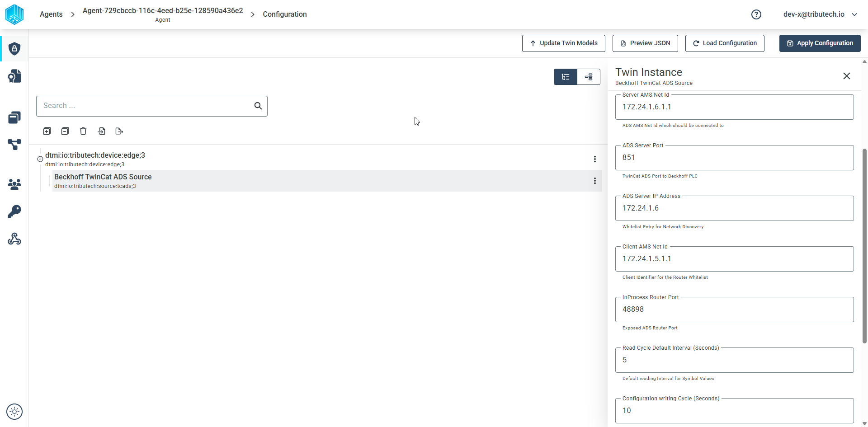Open the stacked cards sidebar icon
Image resolution: width=868 pixels, height=427 pixels.
tap(14, 117)
